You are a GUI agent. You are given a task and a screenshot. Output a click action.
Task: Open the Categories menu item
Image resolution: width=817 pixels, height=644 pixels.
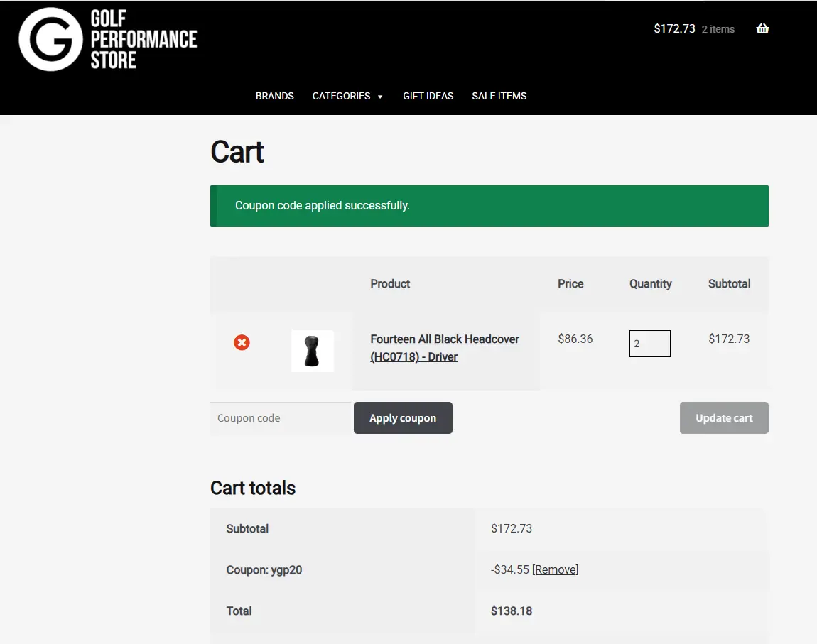[x=341, y=96]
